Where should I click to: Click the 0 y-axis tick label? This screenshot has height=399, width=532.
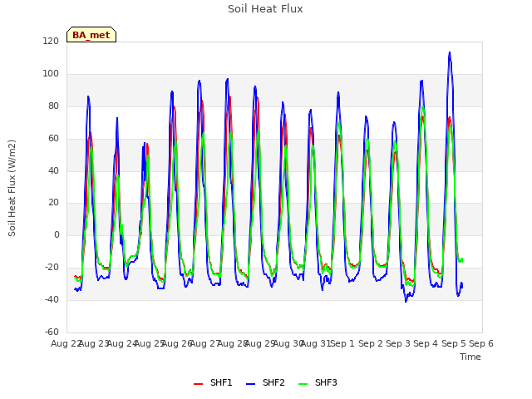(x=57, y=234)
